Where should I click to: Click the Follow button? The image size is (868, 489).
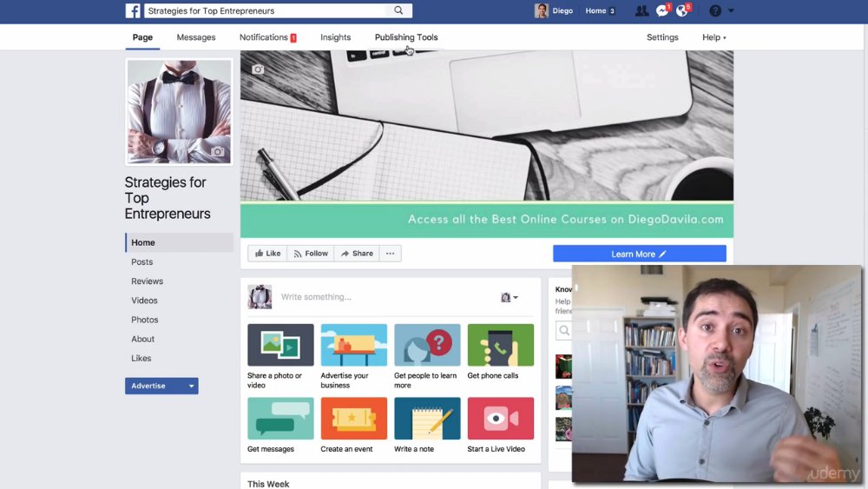(x=311, y=254)
